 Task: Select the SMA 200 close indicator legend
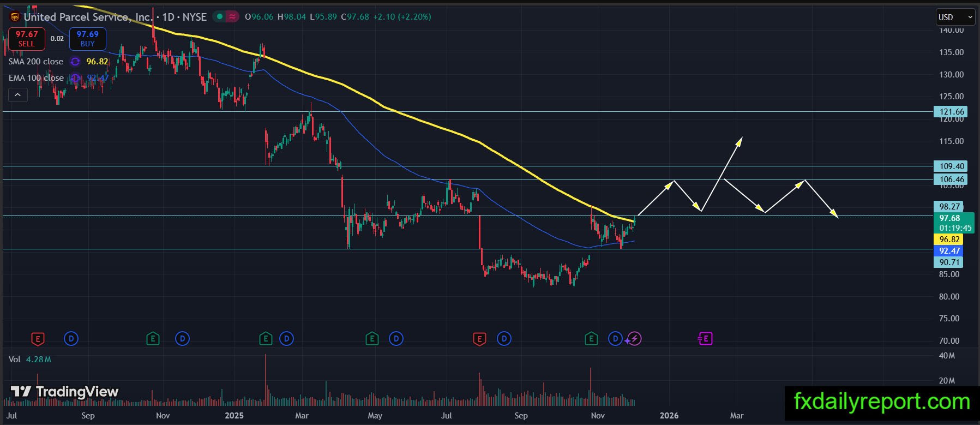pos(36,62)
